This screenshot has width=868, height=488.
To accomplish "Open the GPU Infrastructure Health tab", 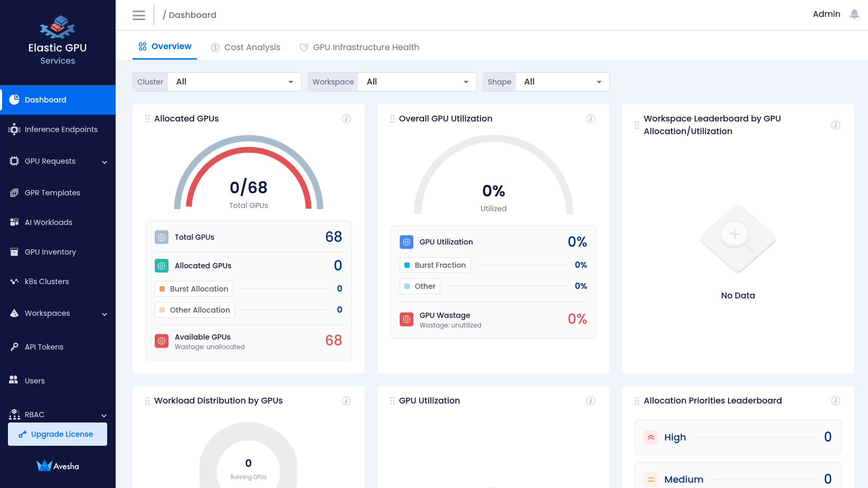I will pos(360,48).
